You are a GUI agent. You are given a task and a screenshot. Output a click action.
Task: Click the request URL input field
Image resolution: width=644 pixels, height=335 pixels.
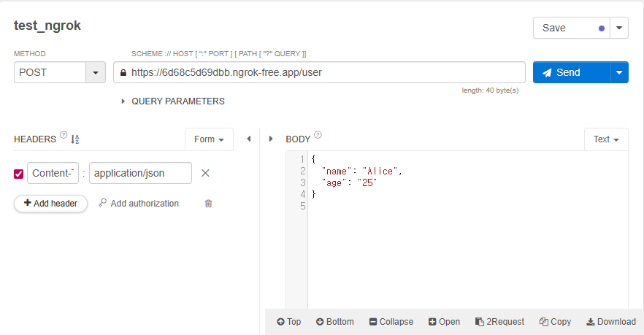pyautogui.click(x=321, y=73)
